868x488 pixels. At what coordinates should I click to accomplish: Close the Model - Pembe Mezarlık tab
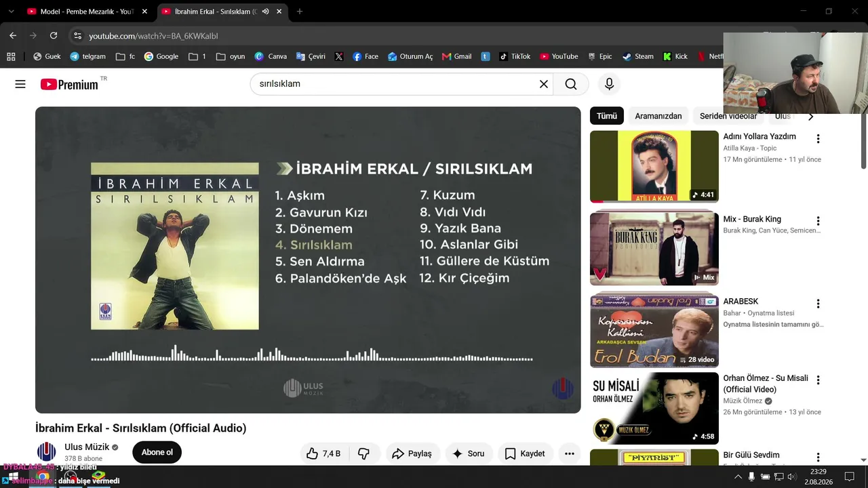pos(146,12)
